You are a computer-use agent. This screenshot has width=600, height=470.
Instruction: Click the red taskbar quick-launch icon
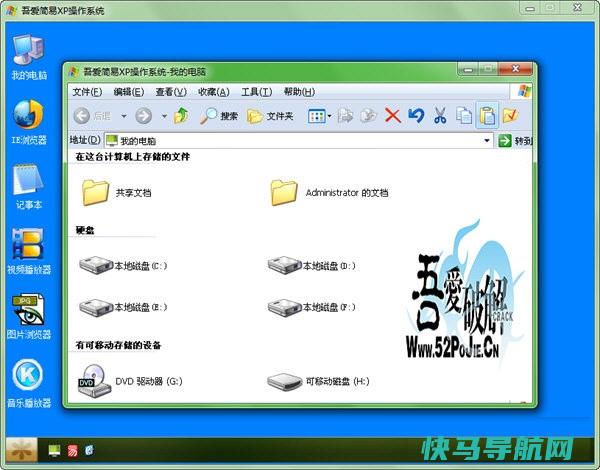click(72, 450)
